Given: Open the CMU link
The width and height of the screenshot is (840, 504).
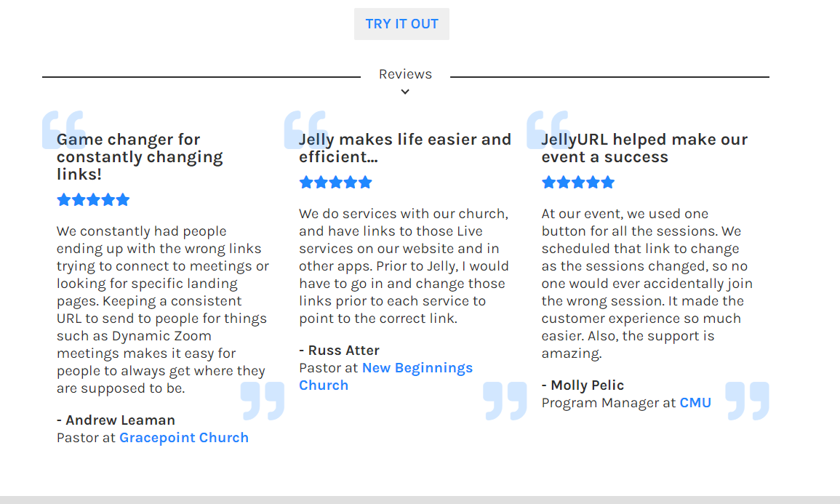Looking at the screenshot, I should point(695,403).
